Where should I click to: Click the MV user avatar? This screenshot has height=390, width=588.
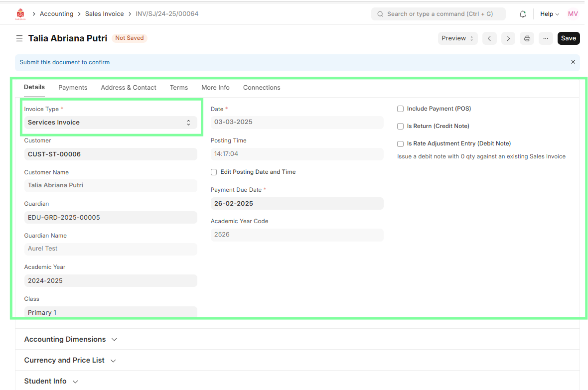click(x=573, y=14)
